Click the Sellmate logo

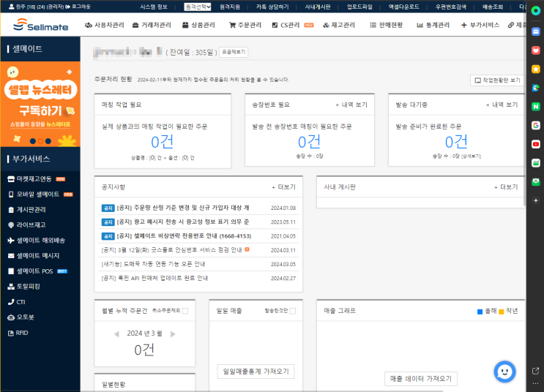pyautogui.click(x=40, y=25)
